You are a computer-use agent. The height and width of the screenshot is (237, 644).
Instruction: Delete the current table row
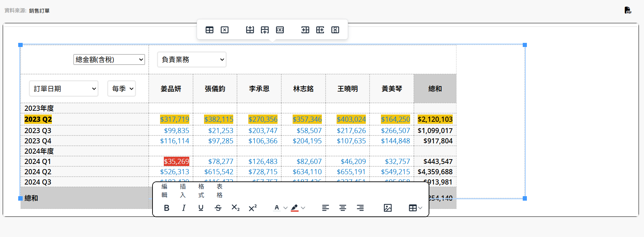click(280, 30)
